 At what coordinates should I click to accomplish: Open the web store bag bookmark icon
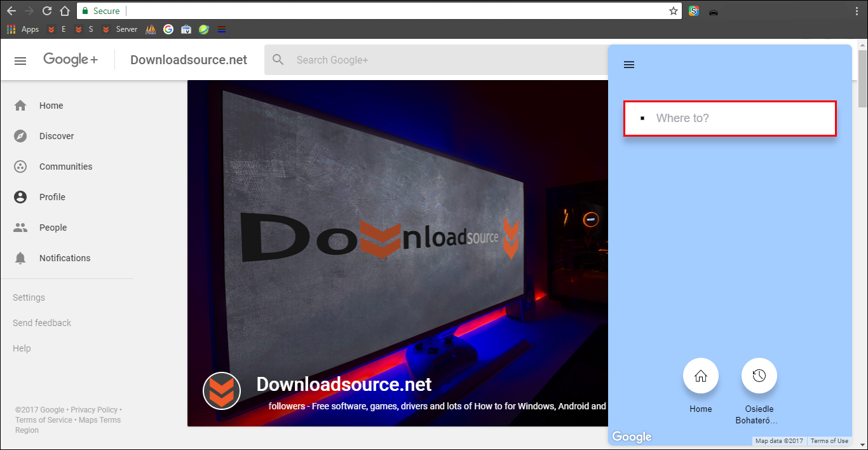[186, 29]
